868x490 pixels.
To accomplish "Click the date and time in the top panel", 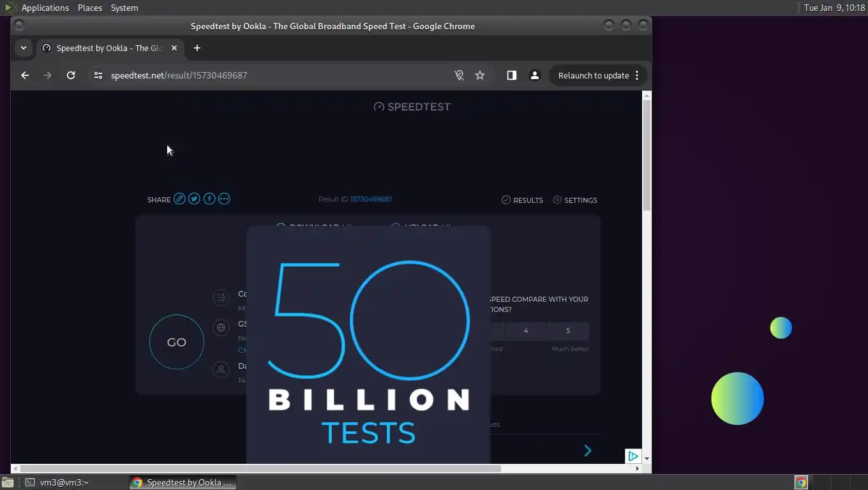I will coord(835,8).
